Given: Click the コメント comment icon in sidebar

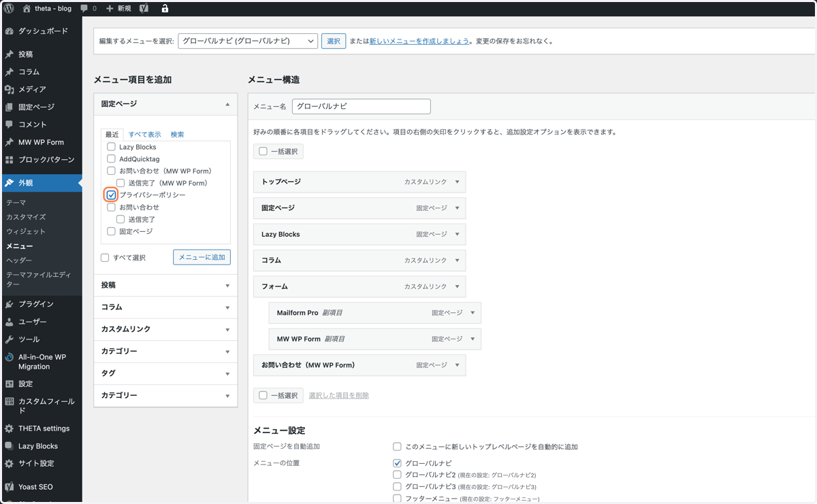Looking at the screenshot, I should [9, 124].
